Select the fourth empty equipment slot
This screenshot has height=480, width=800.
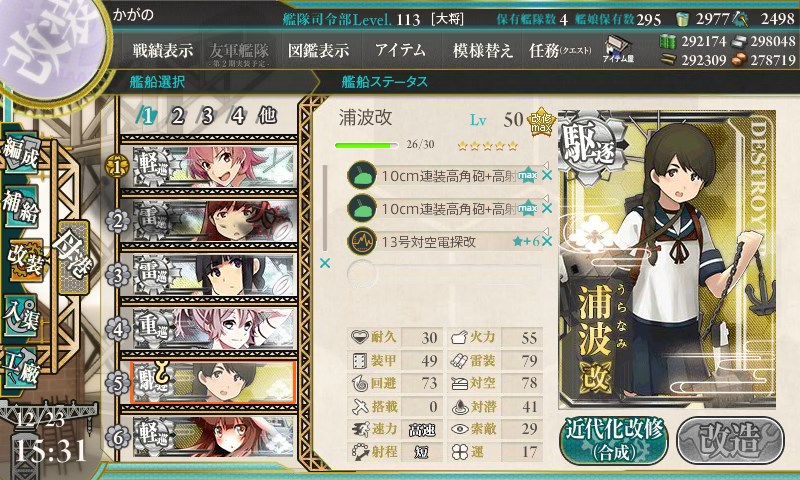point(444,273)
